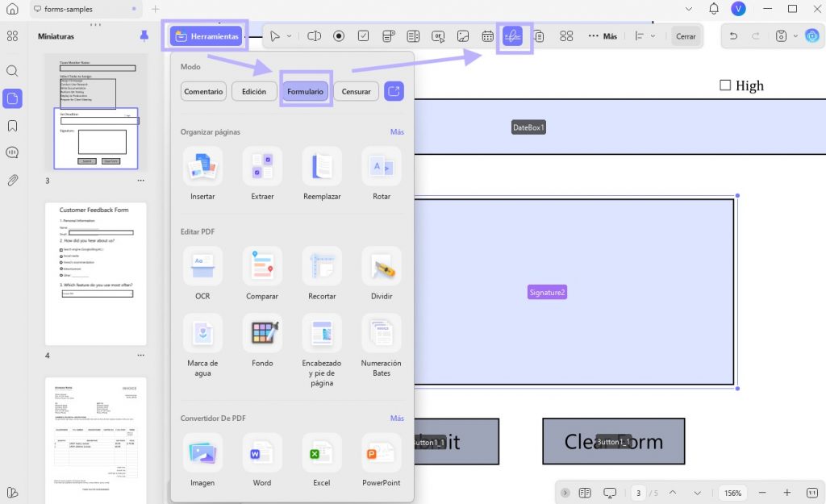The width and height of the screenshot is (826, 504).
Task: Click Más next to Convertidor De PDF
Action: tap(397, 418)
